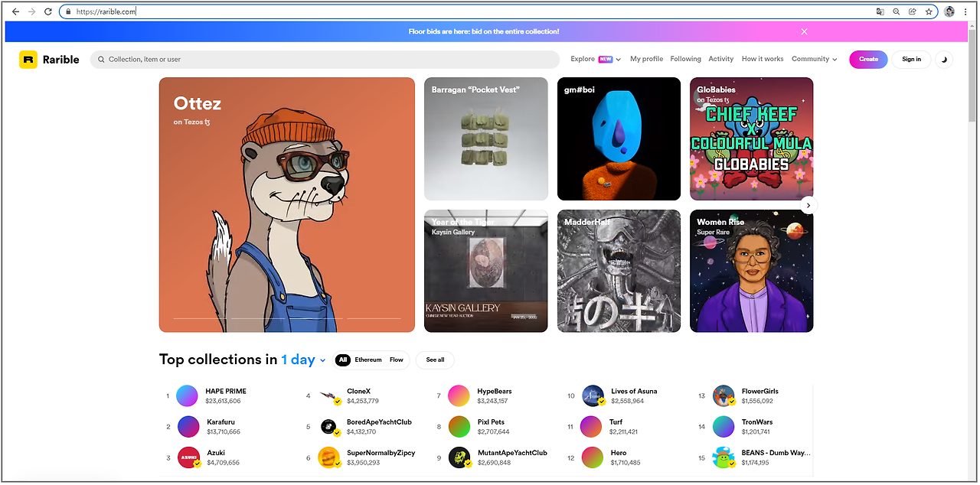This screenshot has width=980, height=485.
Task: Open the 1 day period dropdown
Action: coord(303,360)
